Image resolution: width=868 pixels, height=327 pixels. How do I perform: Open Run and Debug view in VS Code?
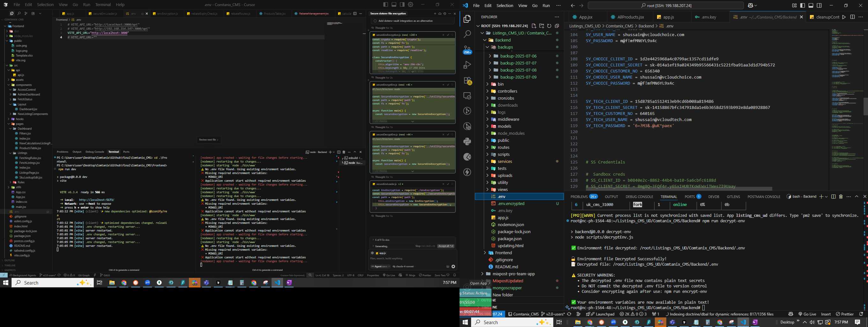tap(468, 65)
